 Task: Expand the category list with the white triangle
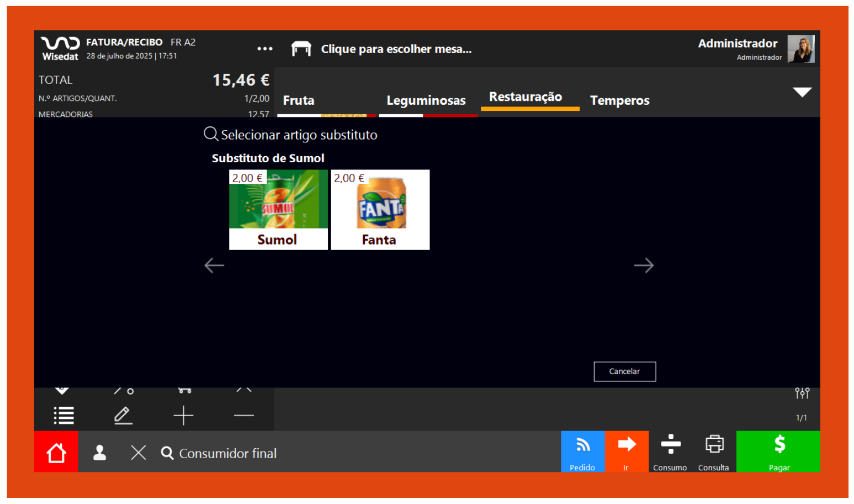tap(802, 92)
